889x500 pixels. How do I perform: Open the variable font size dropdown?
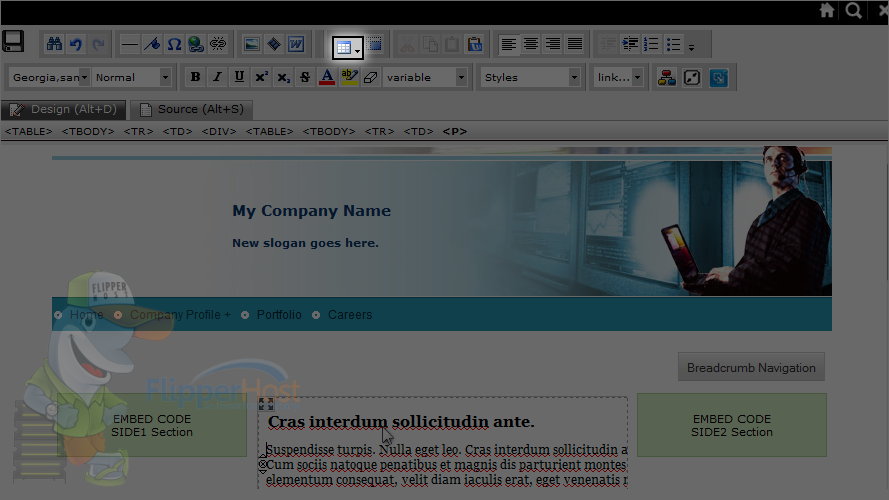point(426,77)
